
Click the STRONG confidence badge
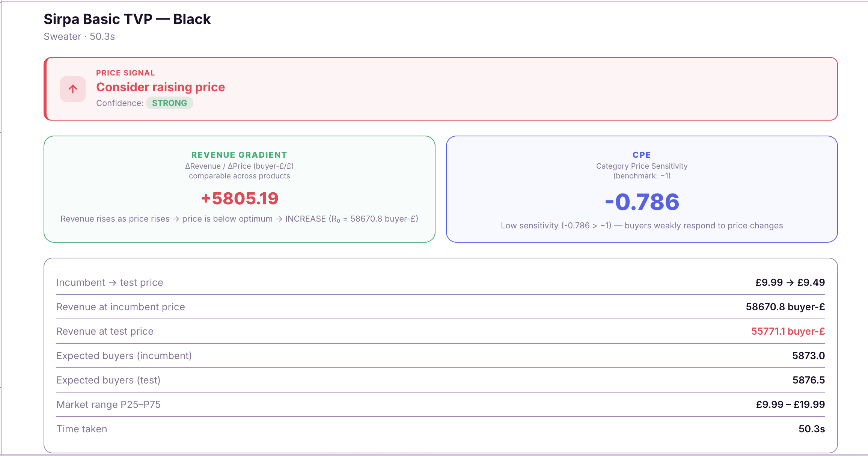[x=169, y=103]
